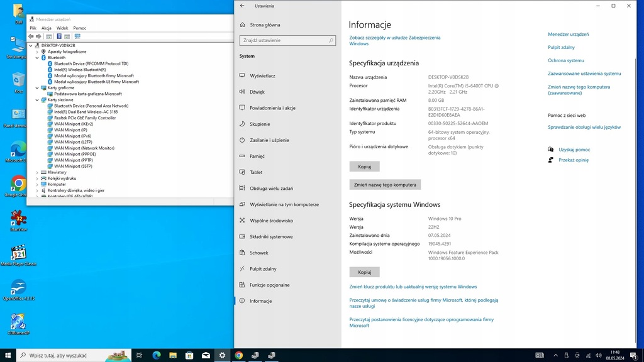The height and width of the screenshot is (362, 644).
Task: Open File Explorer from the taskbar
Action: click(173, 355)
